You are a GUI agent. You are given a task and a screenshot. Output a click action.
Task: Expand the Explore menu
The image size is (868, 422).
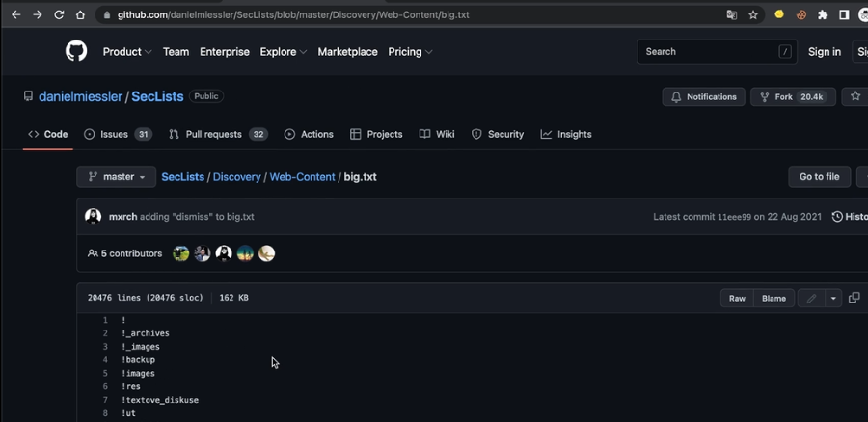coord(284,51)
